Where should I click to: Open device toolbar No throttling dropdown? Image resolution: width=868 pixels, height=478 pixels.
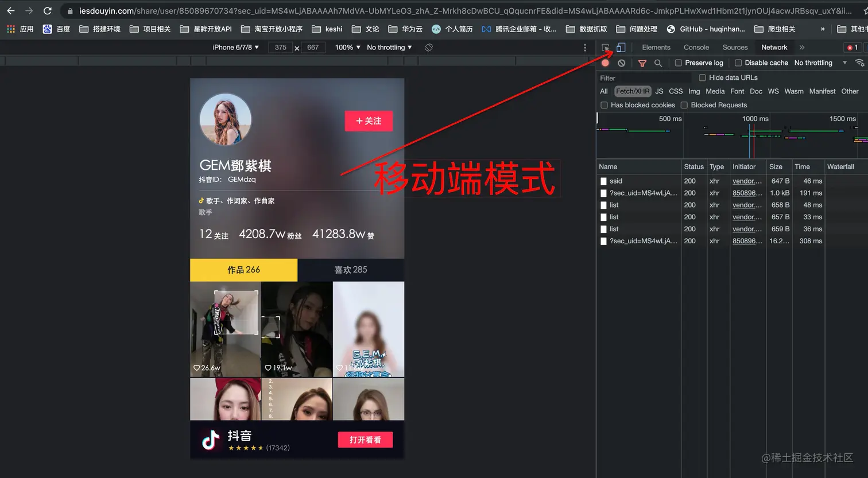pyautogui.click(x=389, y=48)
